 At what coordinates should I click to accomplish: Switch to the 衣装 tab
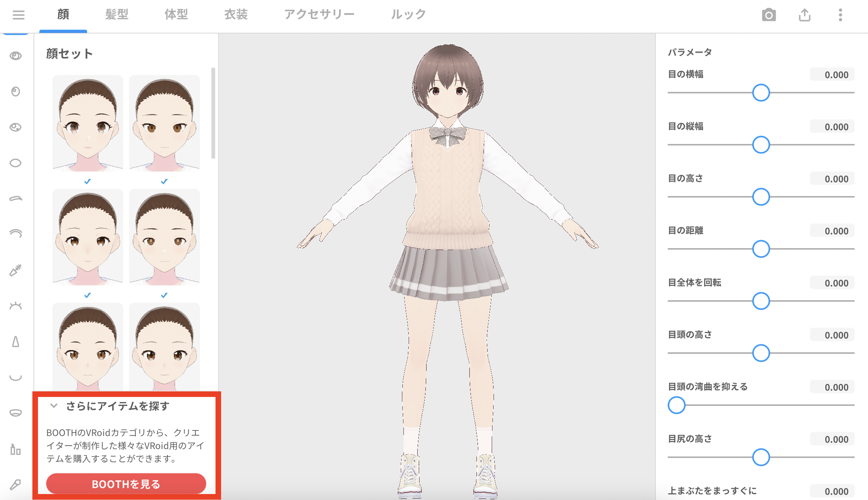pos(235,15)
